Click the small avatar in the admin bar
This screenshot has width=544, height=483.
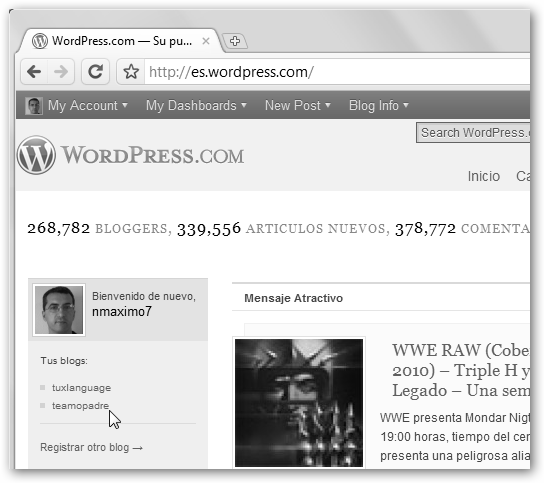tap(34, 105)
